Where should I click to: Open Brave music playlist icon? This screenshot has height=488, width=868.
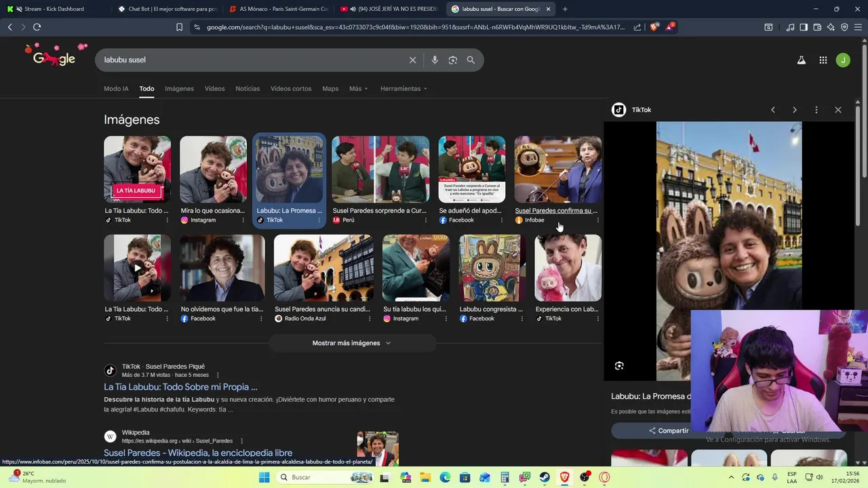pyautogui.click(x=790, y=27)
